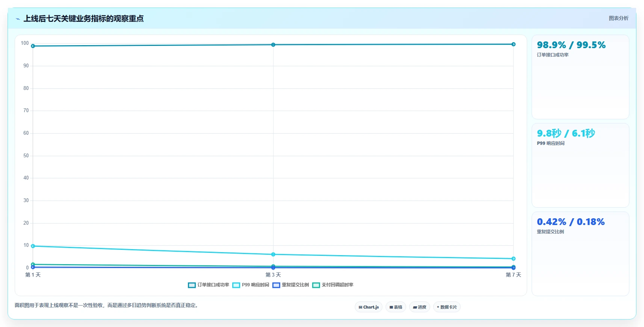
Task: Click the P99 响应时间 caption in the stat card
Action: pos(551,143)
